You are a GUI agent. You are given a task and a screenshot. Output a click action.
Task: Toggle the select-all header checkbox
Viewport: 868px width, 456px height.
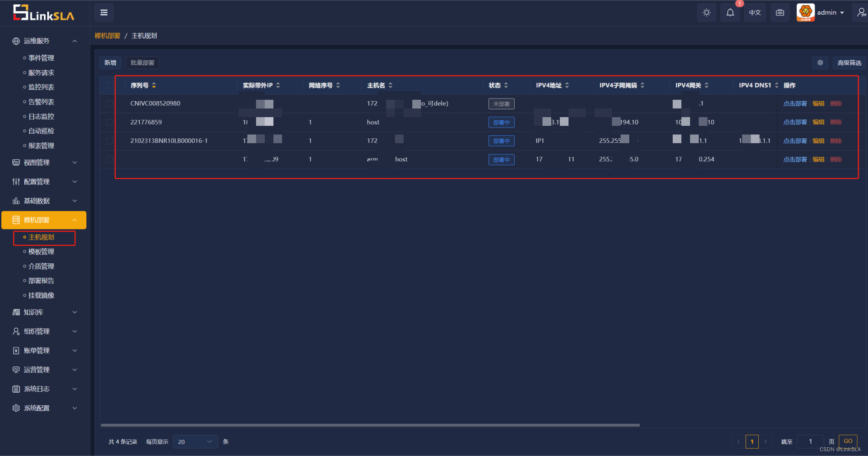(x=109, y=85)
